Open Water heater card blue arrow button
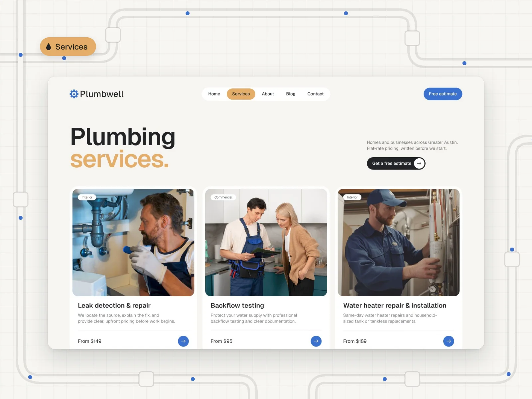The image size is (532, 399). (449, 341)
